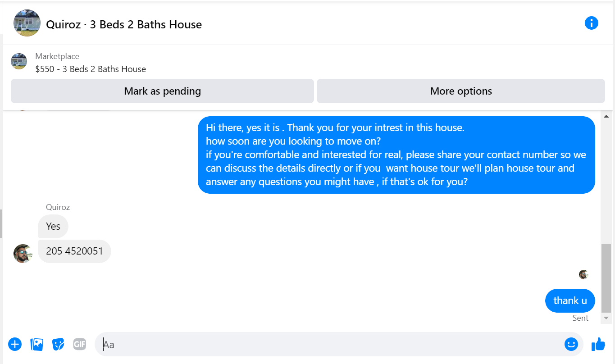Open More options button
Screen dimensions: 615x364
click(460, 91)
